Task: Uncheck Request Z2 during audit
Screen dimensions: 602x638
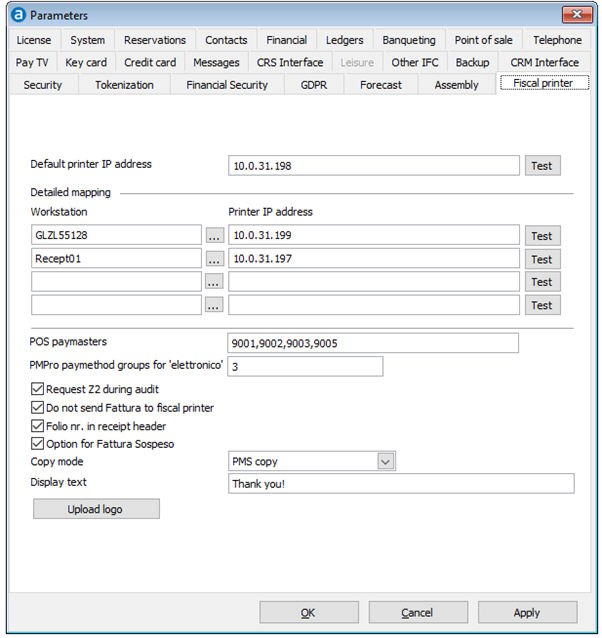Action: [37, 389]
